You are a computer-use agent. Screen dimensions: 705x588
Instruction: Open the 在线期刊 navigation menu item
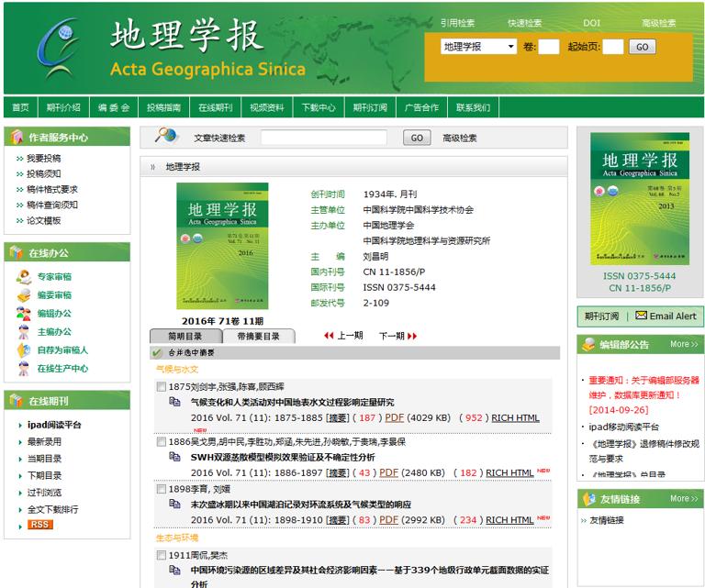pyautogui.click(x=216, y=107)
